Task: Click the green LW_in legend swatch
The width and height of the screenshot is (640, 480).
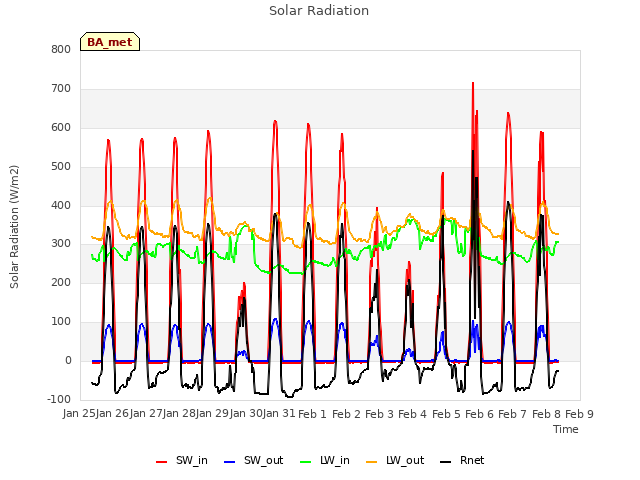Action: pos(305,462)
